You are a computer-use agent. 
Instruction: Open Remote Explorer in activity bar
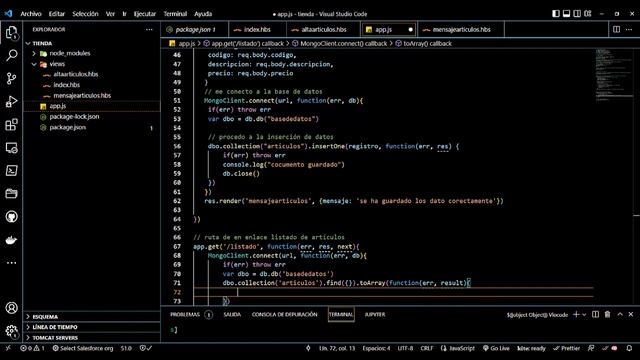click(x=11, y=148)
